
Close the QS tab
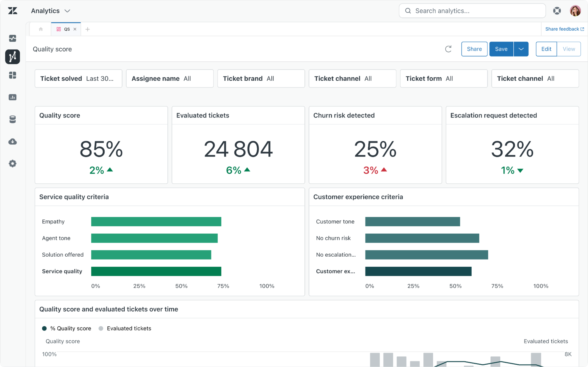pos(75,29)
